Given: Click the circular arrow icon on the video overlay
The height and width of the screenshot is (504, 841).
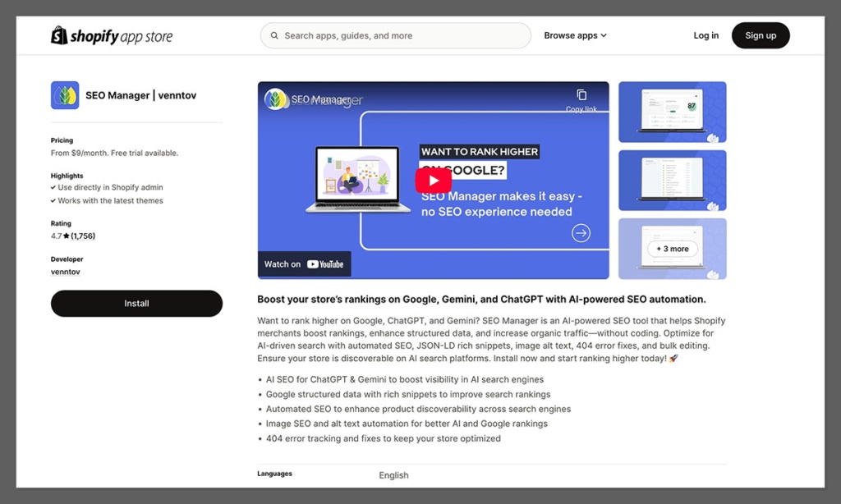Looking at the screenshot, I should click(581, 233).
